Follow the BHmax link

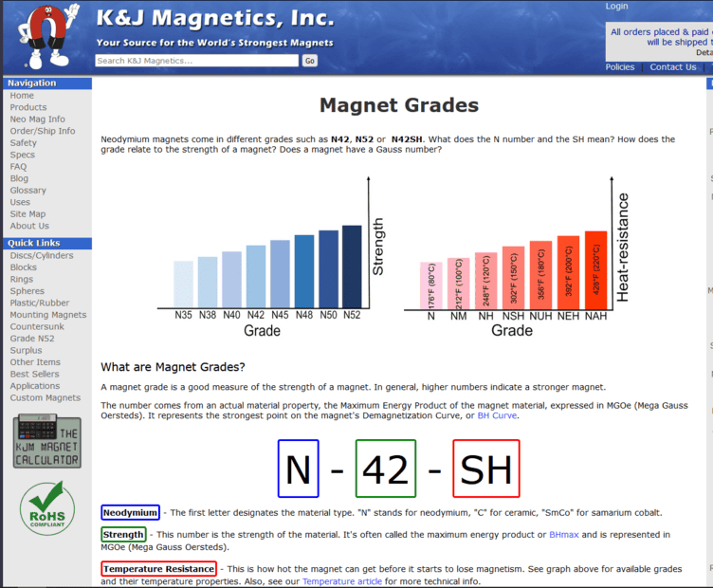564,534
